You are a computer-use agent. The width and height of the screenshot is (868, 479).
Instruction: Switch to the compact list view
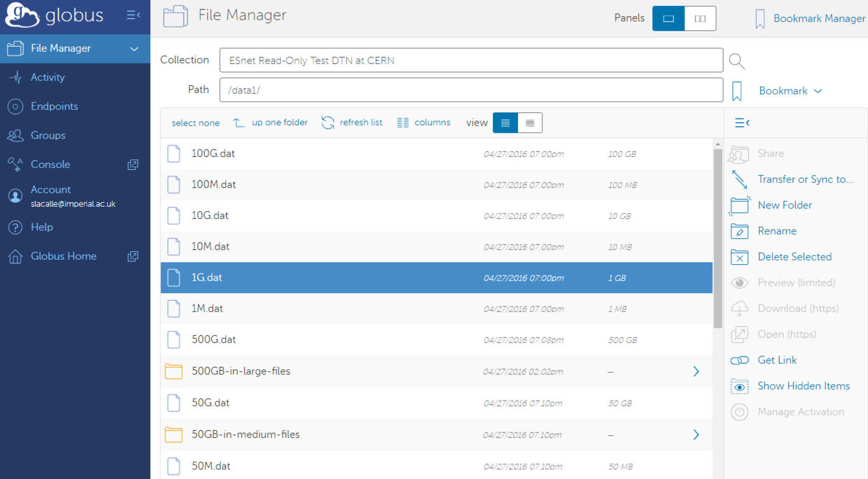coord(530,123)
